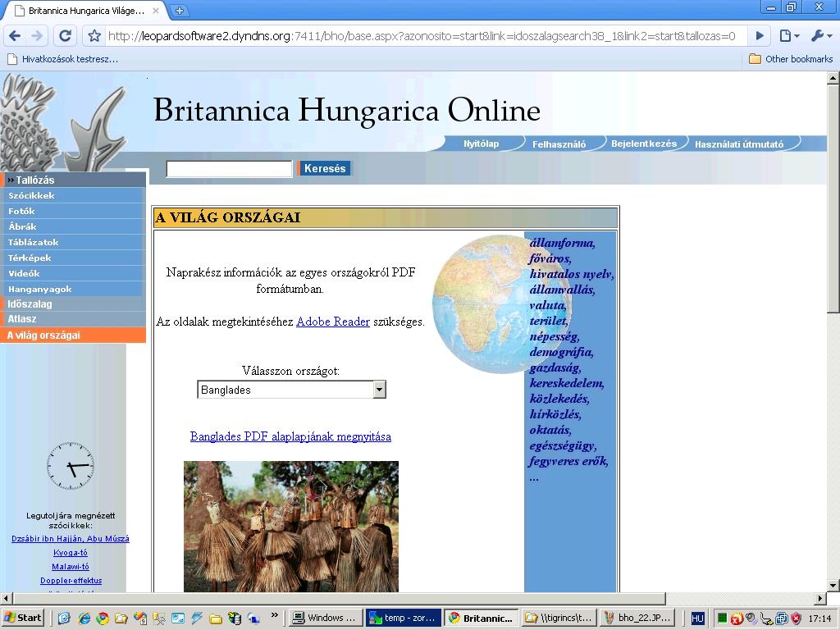
Task: Open the page control menu icon
Action: coord(789,36)
